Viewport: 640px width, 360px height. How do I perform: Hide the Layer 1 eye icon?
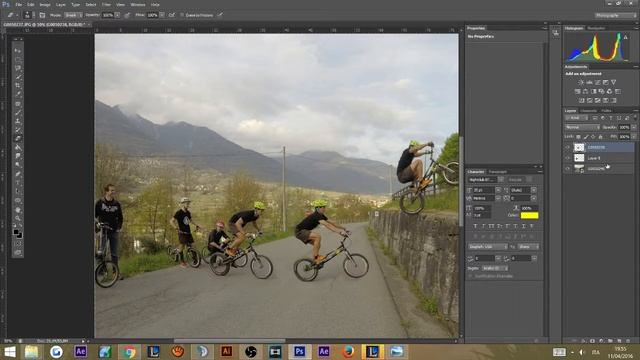[x=568, y=158]
